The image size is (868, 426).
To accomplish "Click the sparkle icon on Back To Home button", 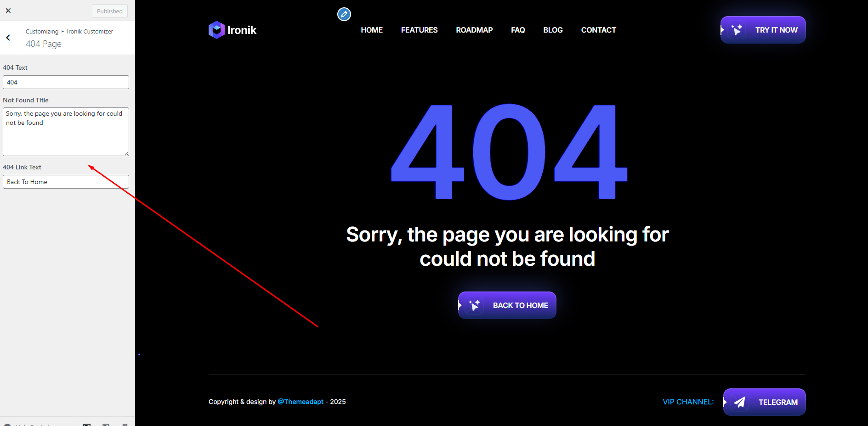I will (475, 305).
